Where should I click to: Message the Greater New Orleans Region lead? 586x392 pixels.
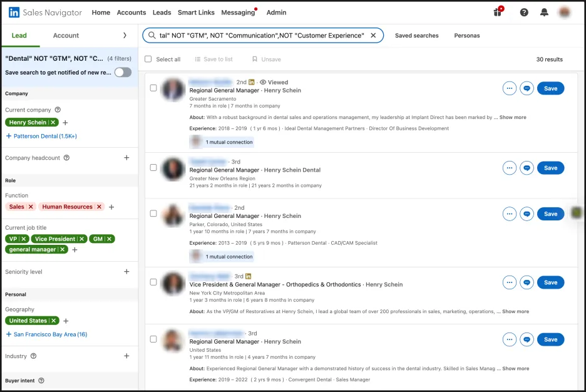tap(527, 168)
